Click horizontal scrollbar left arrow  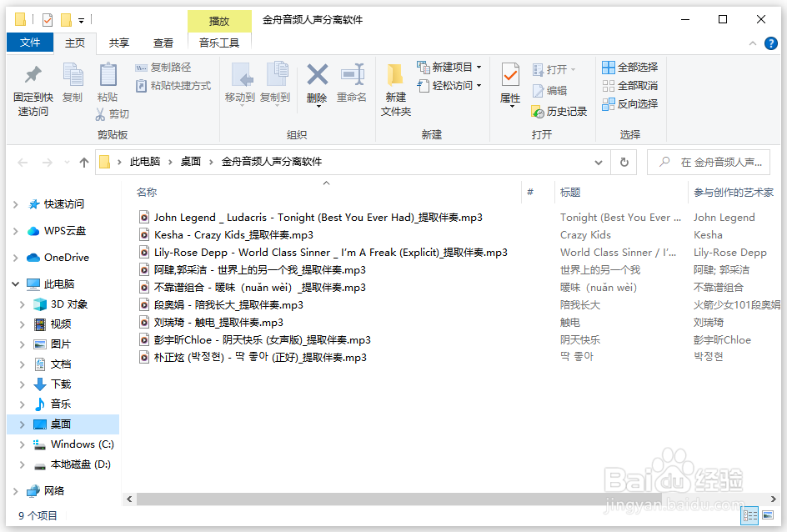click(x=129, y=499)
